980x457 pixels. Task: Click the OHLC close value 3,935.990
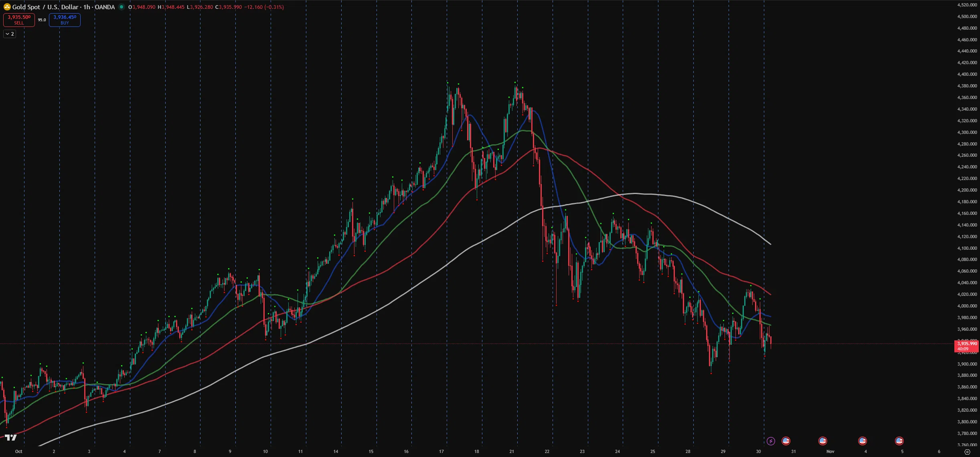point(230,7)
